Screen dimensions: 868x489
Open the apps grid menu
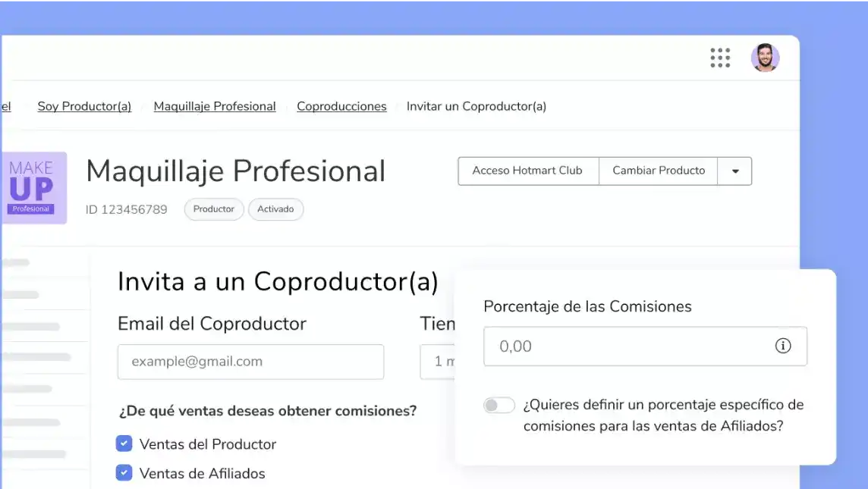(x=719, y=58)
